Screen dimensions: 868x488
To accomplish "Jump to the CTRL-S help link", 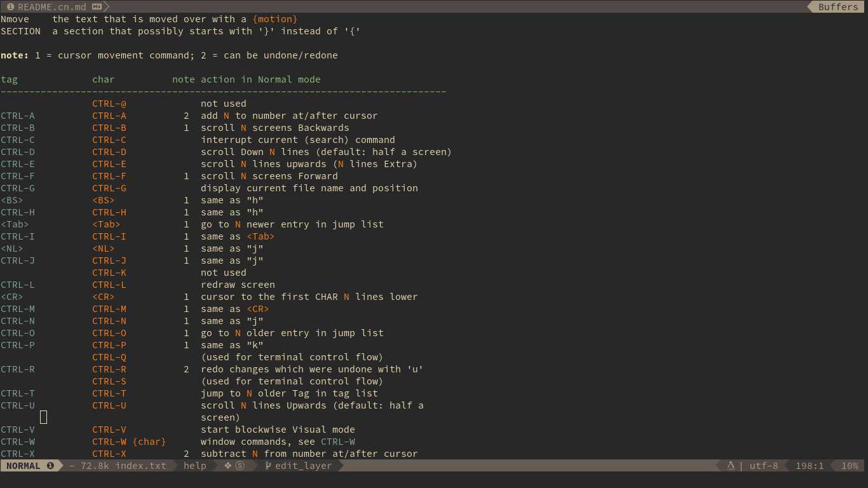I will pyautogui.click(x=109, y=381).
